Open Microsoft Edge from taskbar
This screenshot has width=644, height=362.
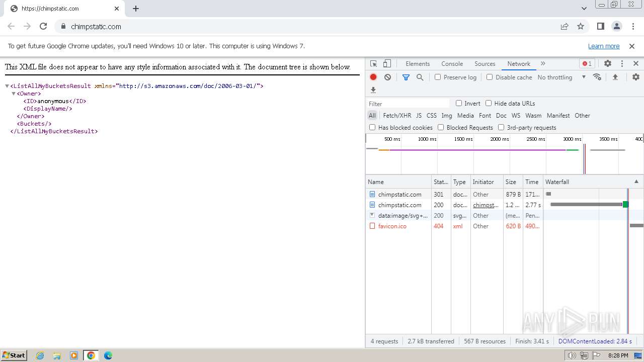coord(108,355)
